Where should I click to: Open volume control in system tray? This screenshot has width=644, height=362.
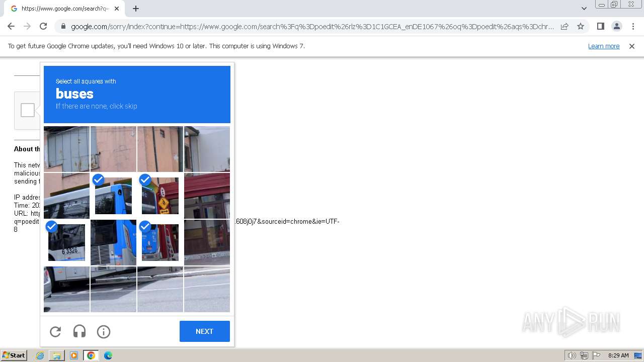(x=572, y=355)
